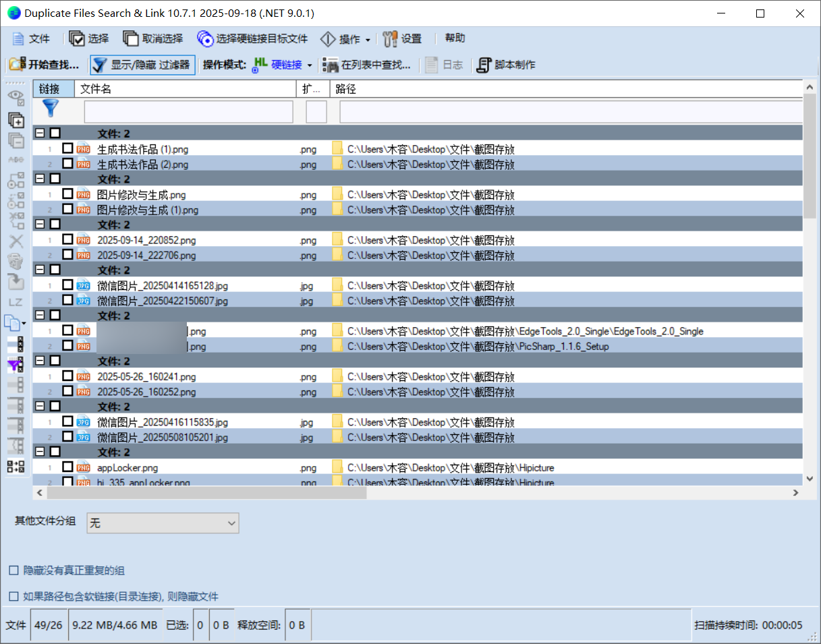Image resolution: width=821 pixels, height=644 pixels.
Task: Click the vertical scrollbar thumb
Action: (x=811, y=156)
